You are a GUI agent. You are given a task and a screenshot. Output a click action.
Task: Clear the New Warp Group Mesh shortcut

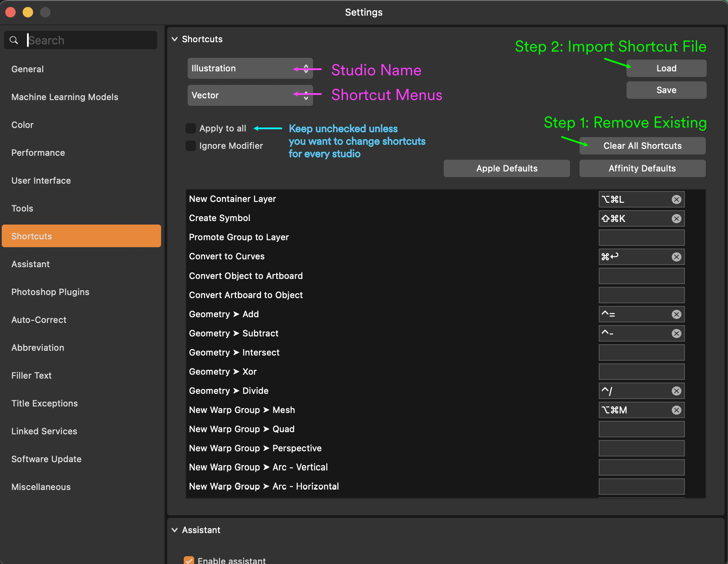(x=676, y=410)
